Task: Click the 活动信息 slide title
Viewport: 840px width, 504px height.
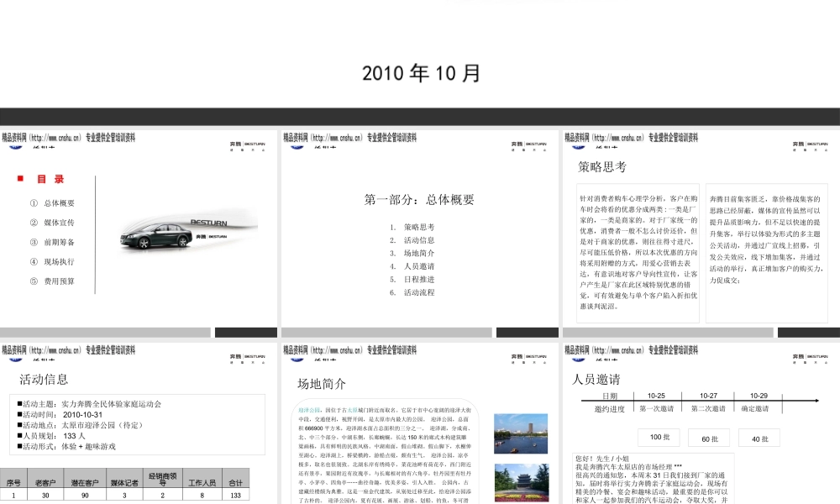Action: point(44,379)
